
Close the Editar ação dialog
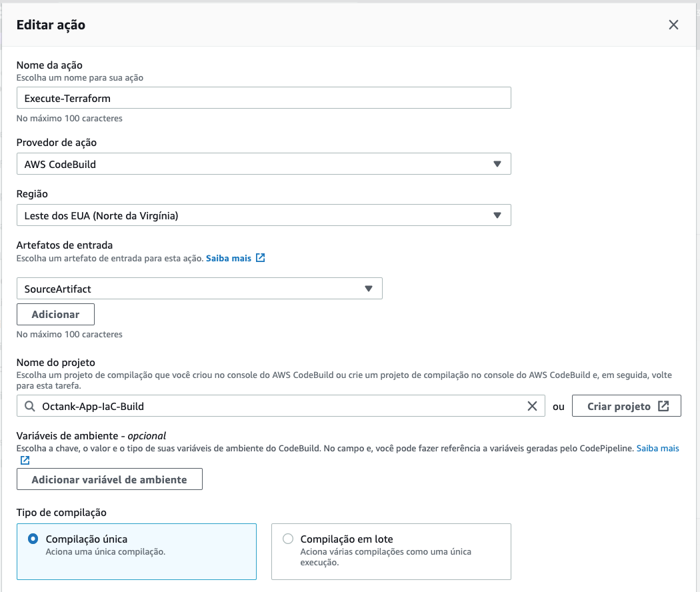[x=673, y=25]
